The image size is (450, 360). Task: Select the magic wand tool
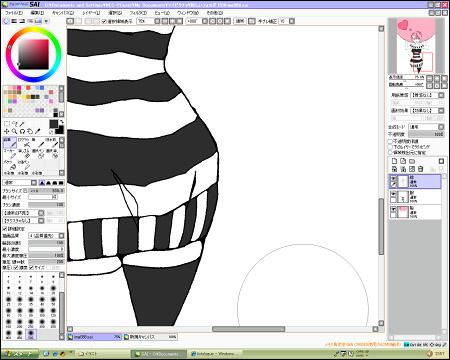(x=22, y=124)
